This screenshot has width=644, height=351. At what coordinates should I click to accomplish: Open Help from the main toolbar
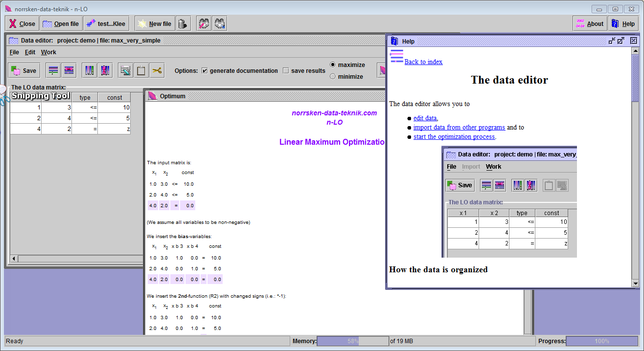coord(623,23)
